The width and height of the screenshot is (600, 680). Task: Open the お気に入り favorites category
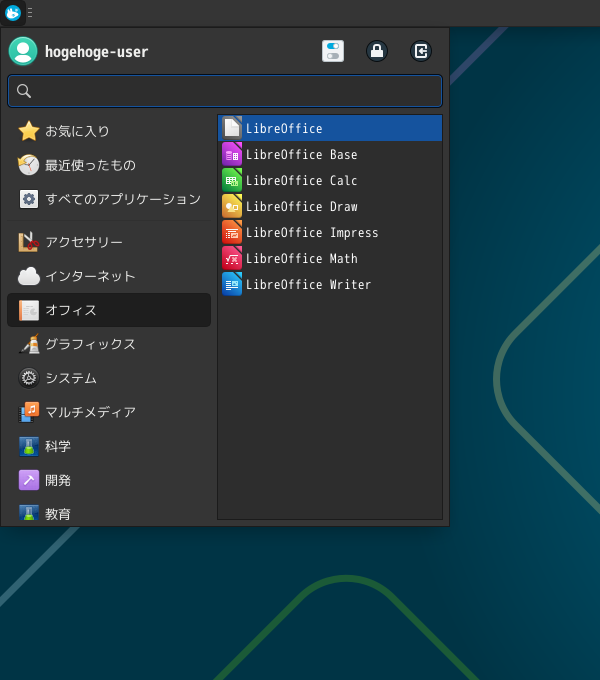click(x=77, y=131)
